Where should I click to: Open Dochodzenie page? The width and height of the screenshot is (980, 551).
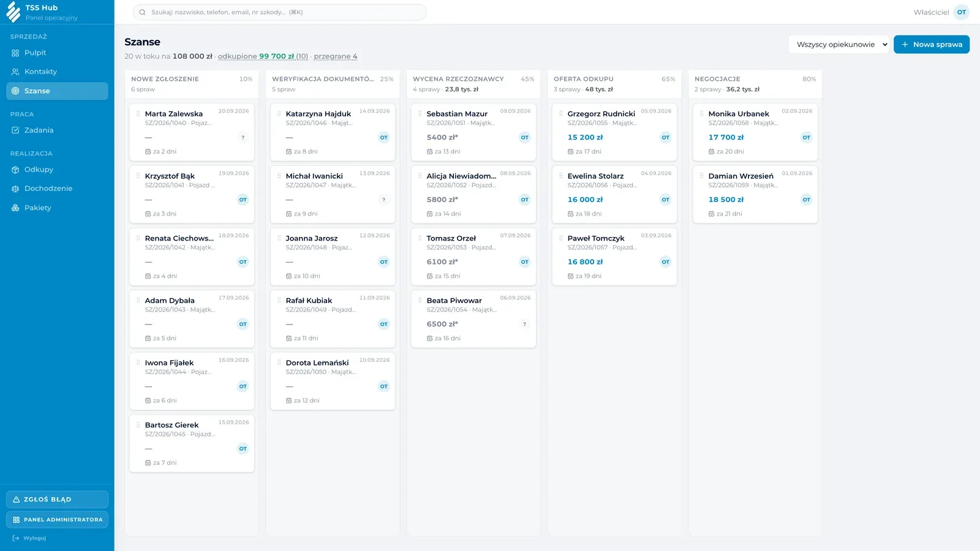click(57, 189)
